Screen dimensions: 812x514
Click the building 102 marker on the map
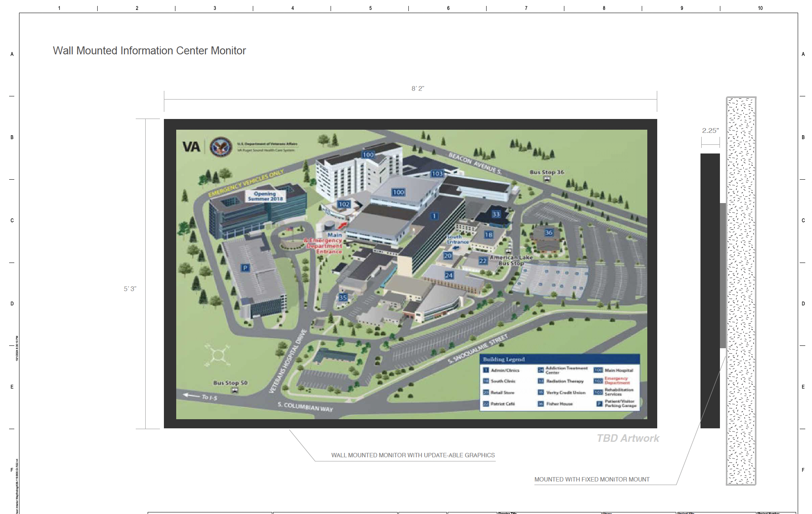pyautogui.click(x=344, y=205)
